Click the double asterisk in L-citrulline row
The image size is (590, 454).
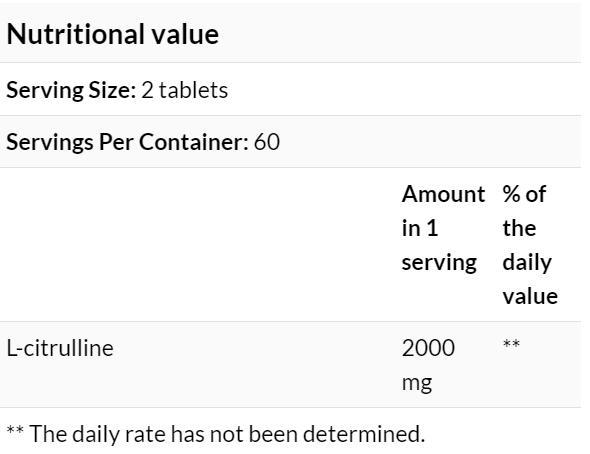pos(511,343)
